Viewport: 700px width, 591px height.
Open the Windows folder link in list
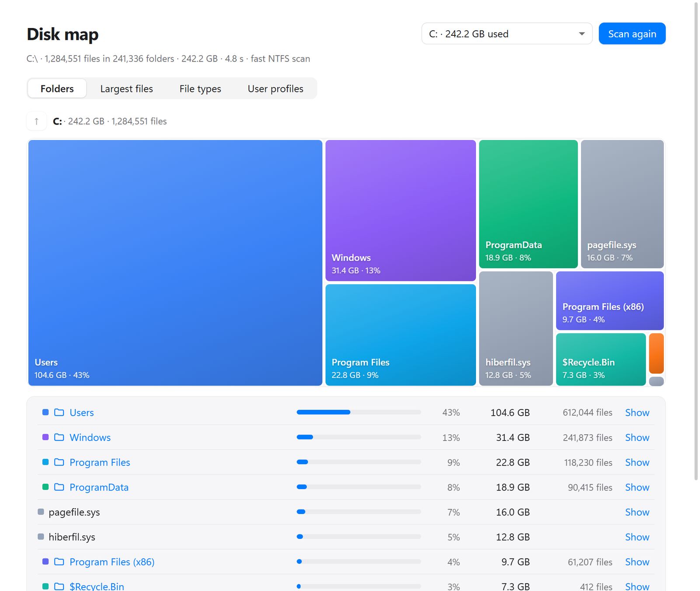pyautogui.click(x=90, y=437)
